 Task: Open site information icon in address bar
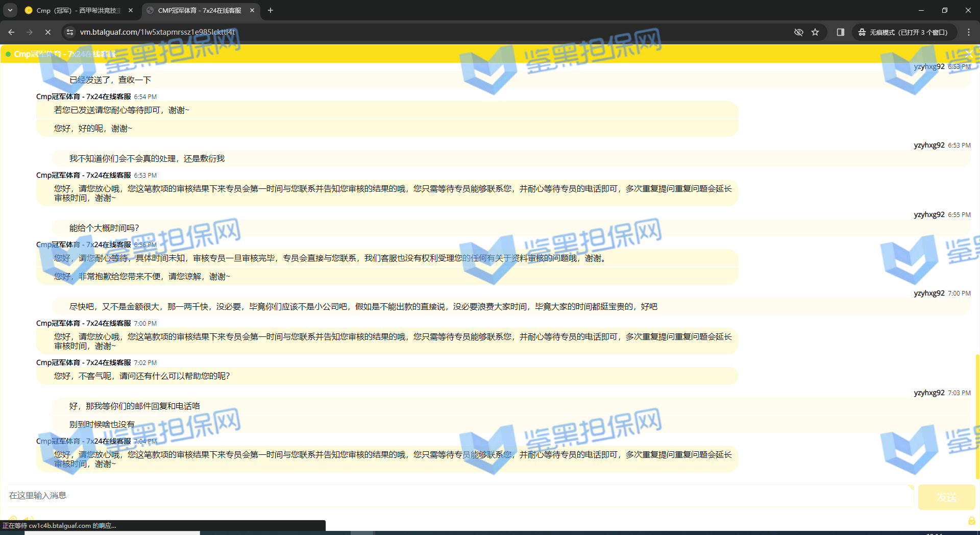[x=70, y=32]
